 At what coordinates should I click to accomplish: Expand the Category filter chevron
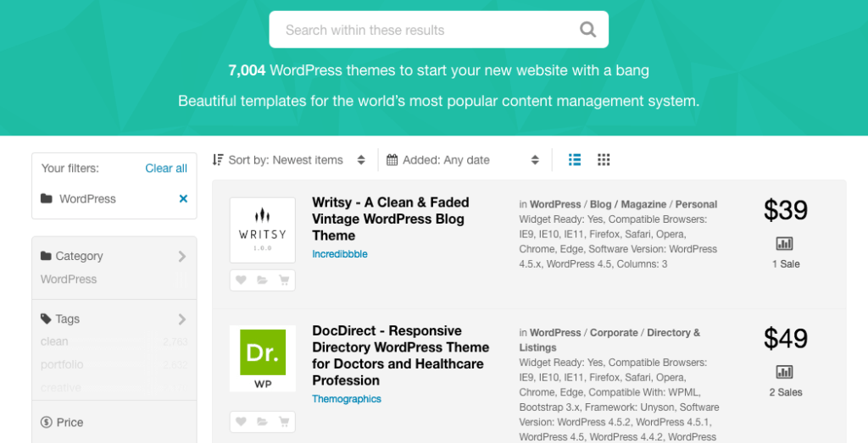click(x=181, y=256)
